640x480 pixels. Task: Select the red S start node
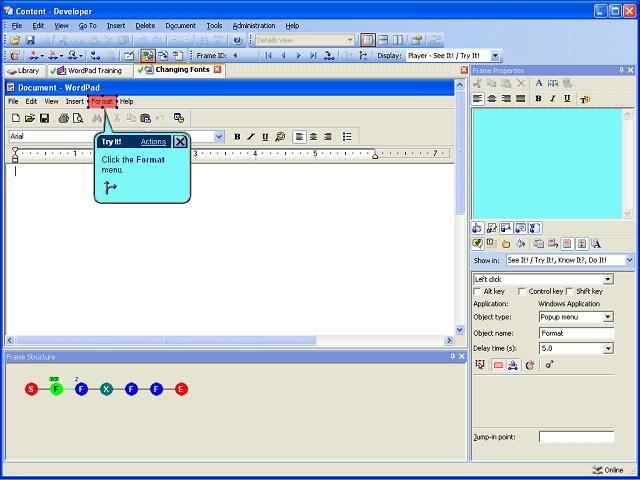pos(31,389)
